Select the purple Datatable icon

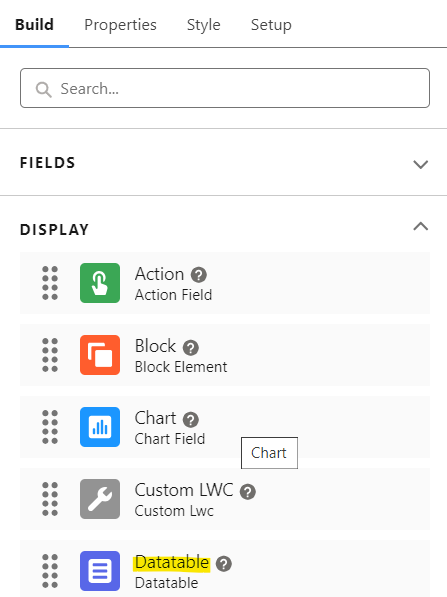(100, 571)
